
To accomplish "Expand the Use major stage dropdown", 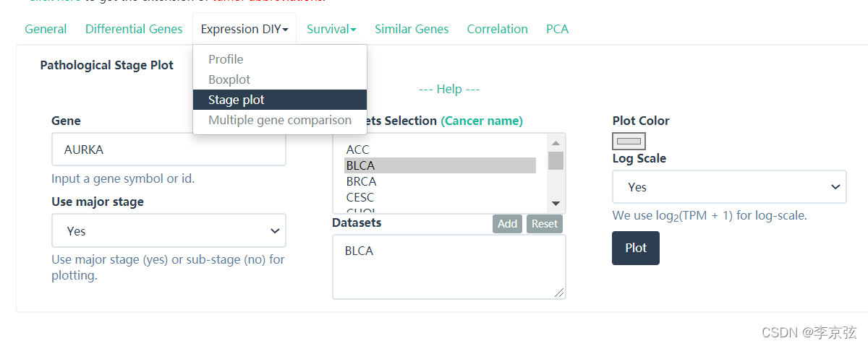I will [x=169, y=231].
